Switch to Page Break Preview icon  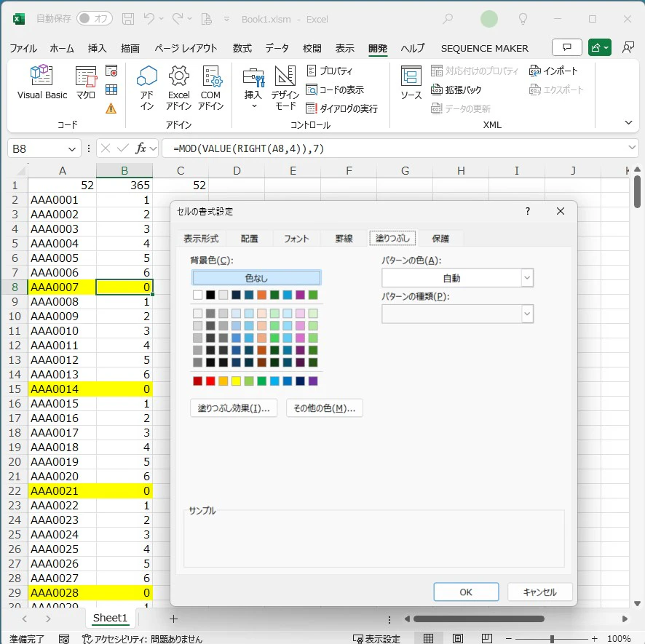coord(486,638)
